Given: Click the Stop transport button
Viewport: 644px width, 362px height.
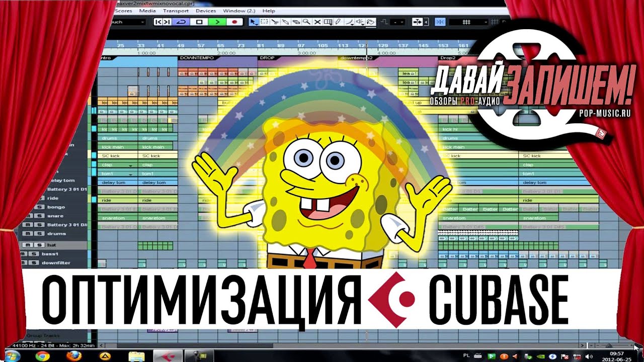Looking at the screenshot, I should pyautogui.click(x=199, y=22).
